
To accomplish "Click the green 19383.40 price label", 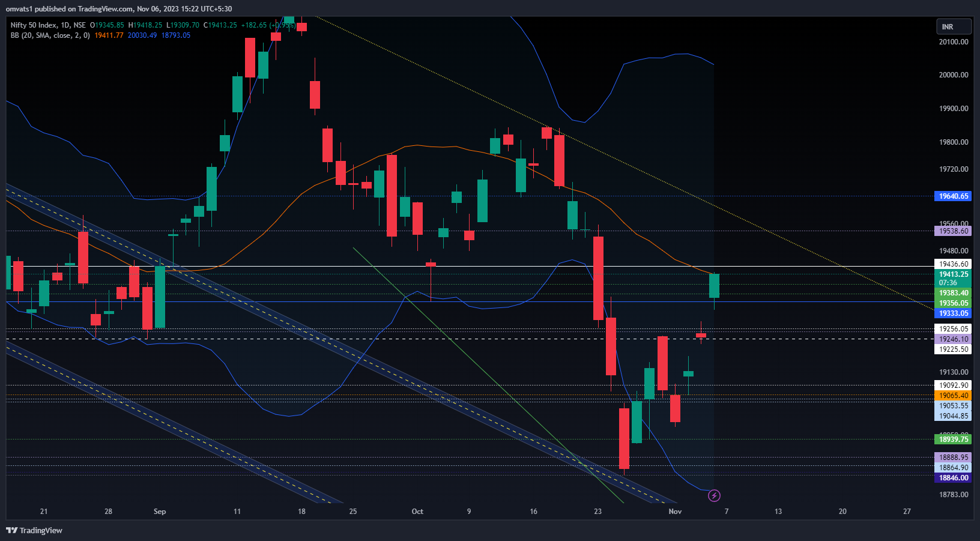I will coord(953,293).
